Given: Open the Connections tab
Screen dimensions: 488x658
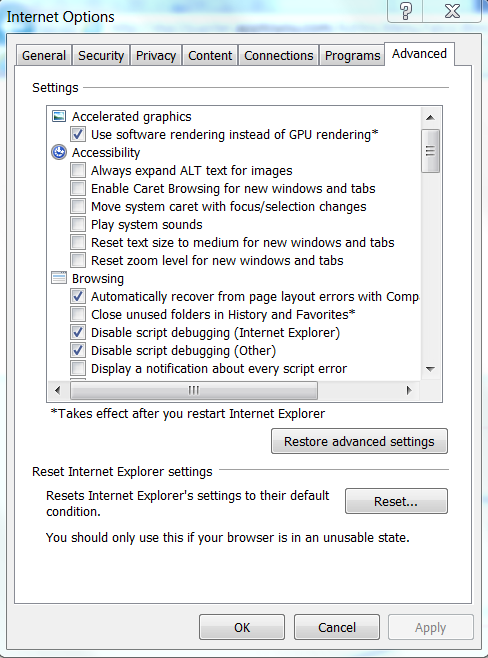Looking at the screenshot, I should point(279,55).
